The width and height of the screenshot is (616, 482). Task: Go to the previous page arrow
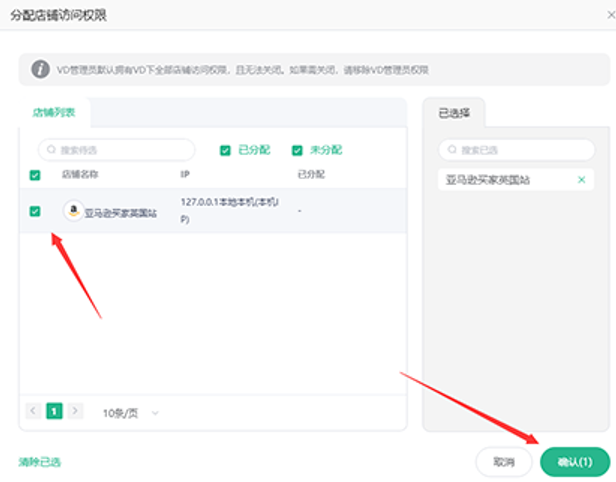[x=33, y=411]
